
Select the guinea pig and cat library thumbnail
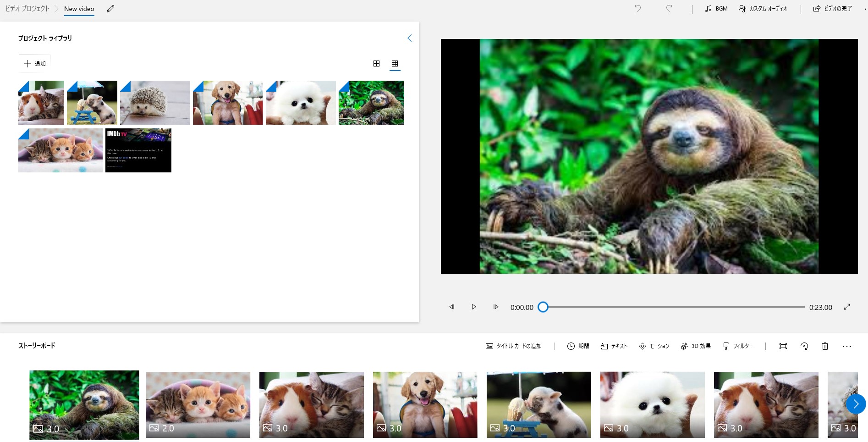tap(41, 103)
